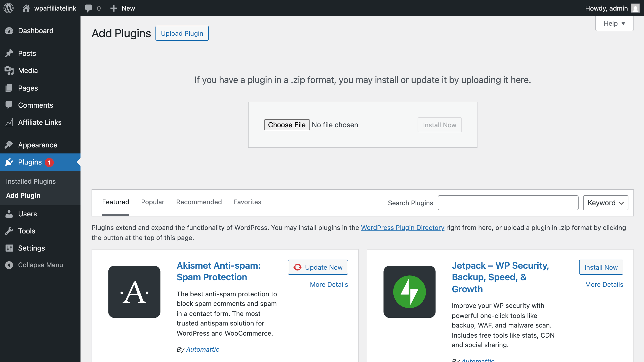This screenshot has height=362, width=644.
Task: Click the Settings sliders icon
Action: coord(9,248)
